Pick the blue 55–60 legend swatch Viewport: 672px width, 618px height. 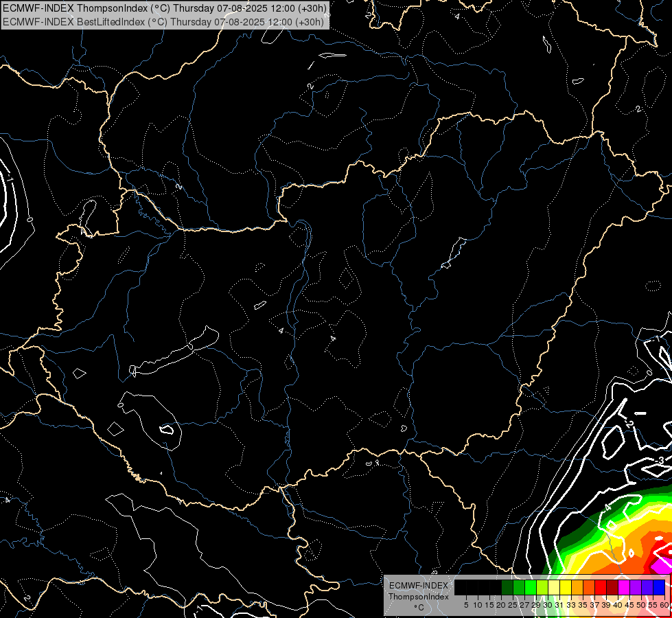[659, 588]
